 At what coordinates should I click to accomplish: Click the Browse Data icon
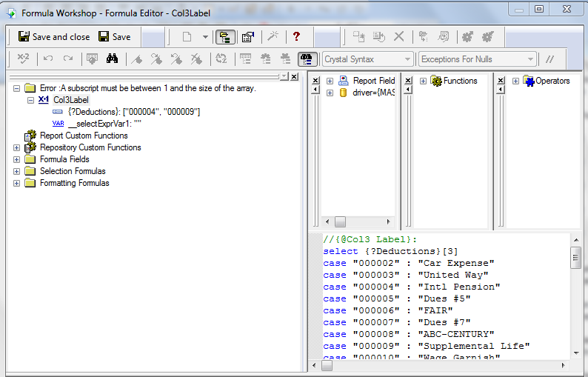click(92, 59)
